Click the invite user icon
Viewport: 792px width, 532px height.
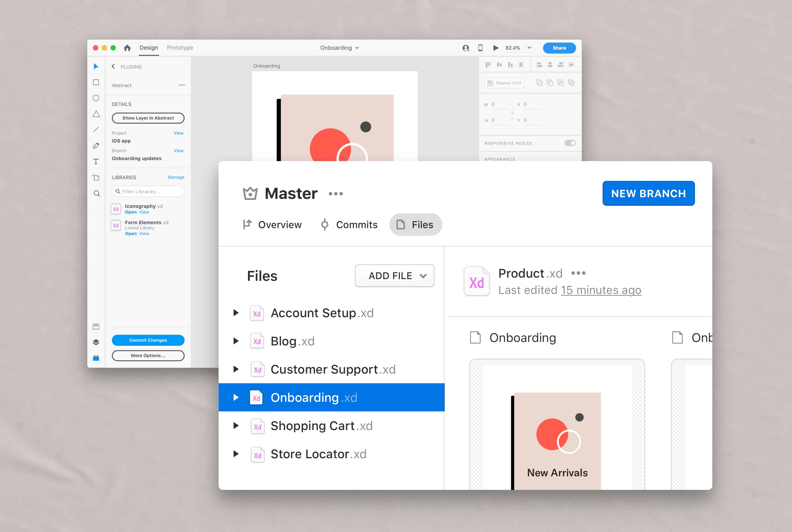point(466,48)
